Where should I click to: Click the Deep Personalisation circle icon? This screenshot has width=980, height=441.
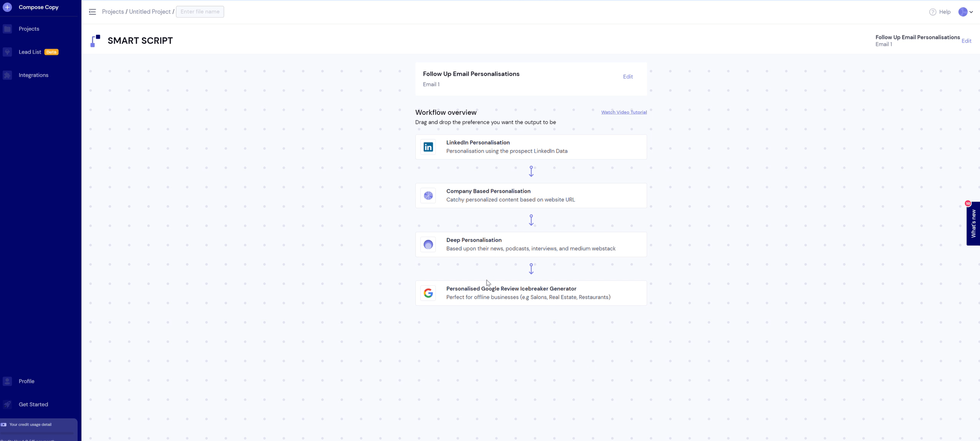(428, 244)
